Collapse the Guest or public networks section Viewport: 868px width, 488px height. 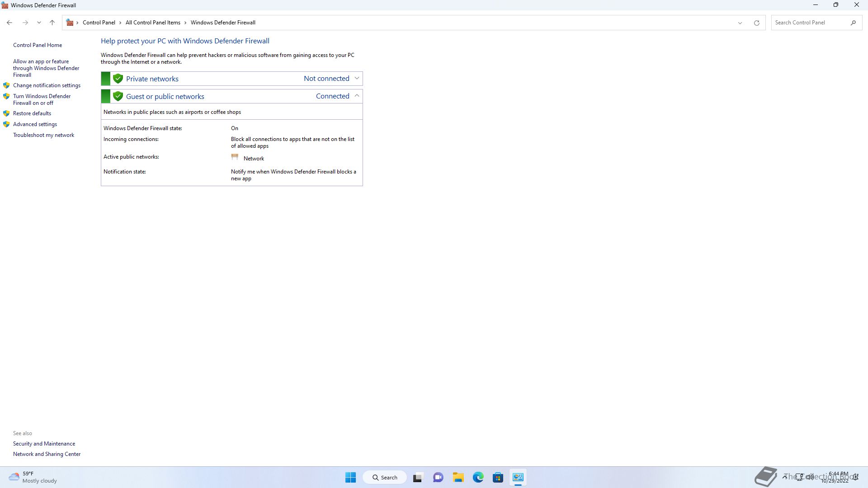[357, 96]
